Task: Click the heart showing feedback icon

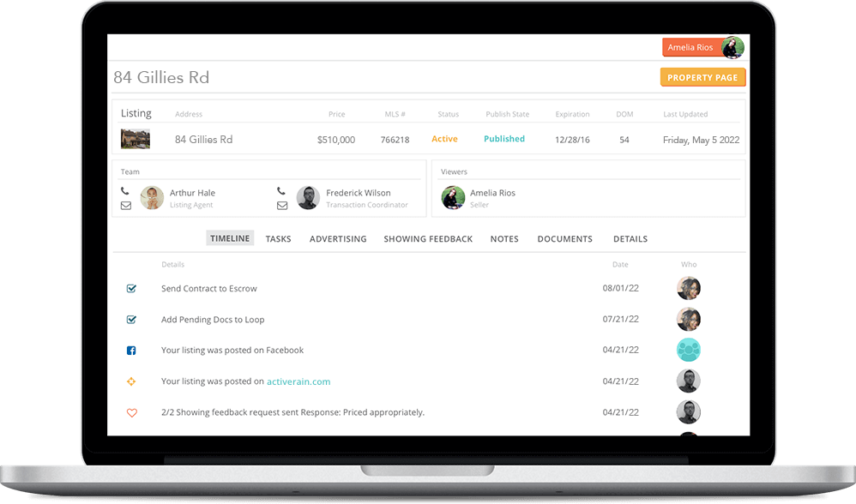Action: point(131,412)
